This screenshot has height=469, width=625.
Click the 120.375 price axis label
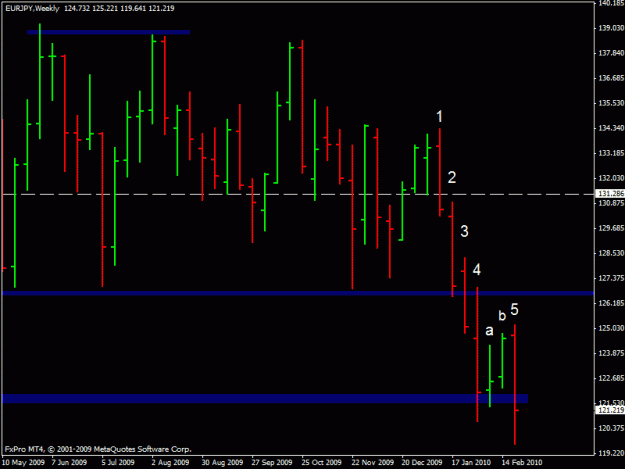coord(611,428)
